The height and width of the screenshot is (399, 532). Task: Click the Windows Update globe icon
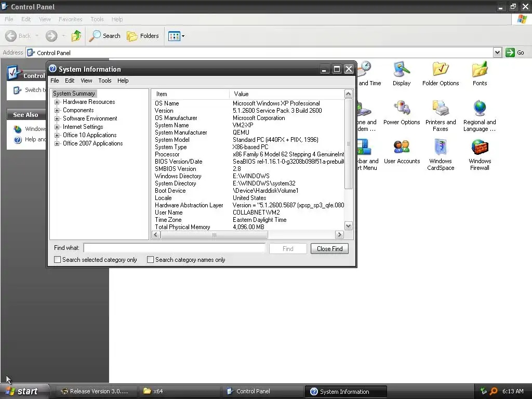coord(18,129)
